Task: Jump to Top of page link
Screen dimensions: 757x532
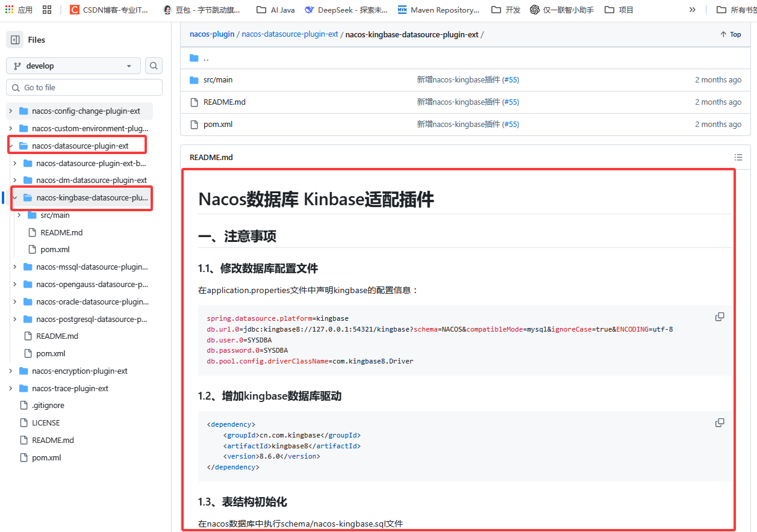Action: tap(731, 34)
